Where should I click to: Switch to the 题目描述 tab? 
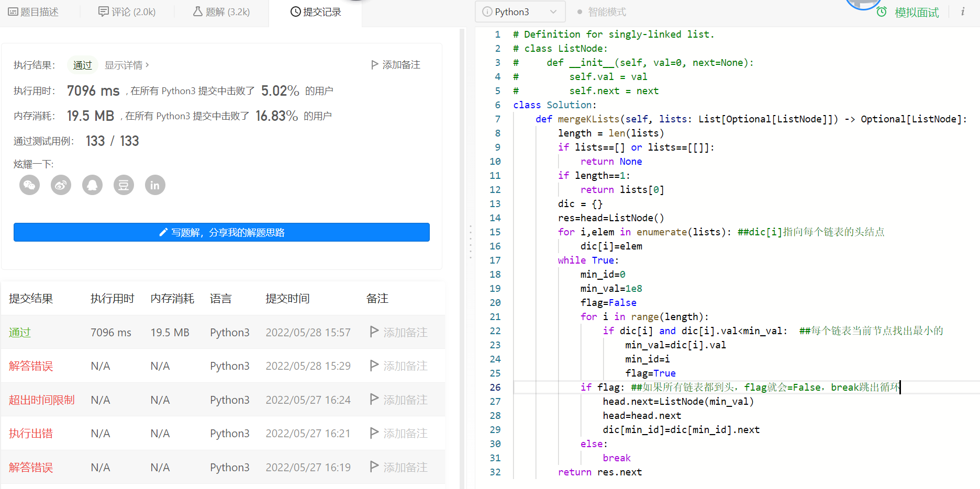point(34,12)
